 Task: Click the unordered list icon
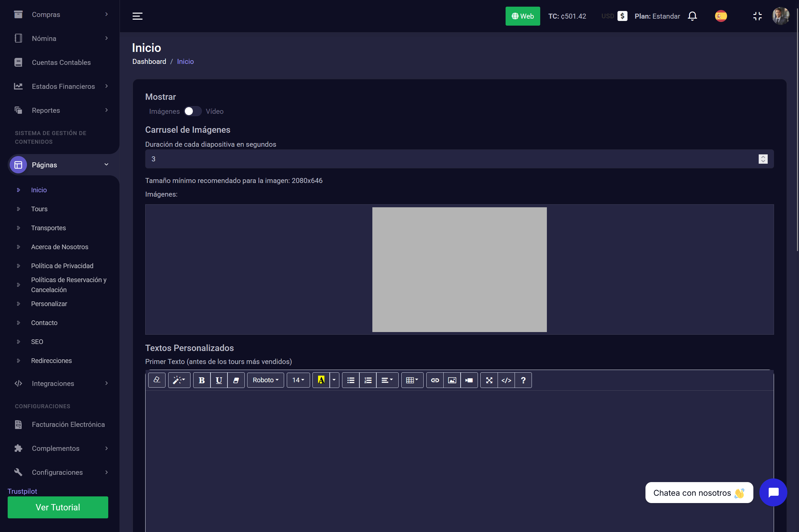click(350, 380)
